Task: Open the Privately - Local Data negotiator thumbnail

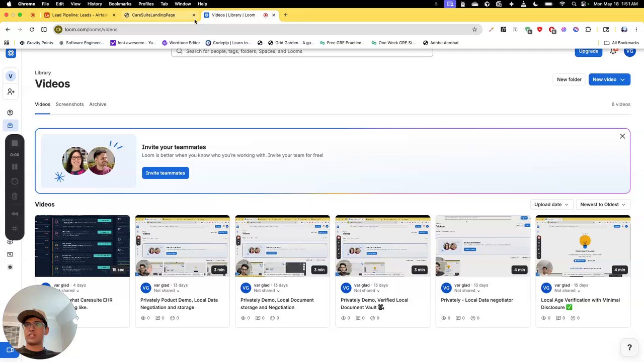Action: 482,246
